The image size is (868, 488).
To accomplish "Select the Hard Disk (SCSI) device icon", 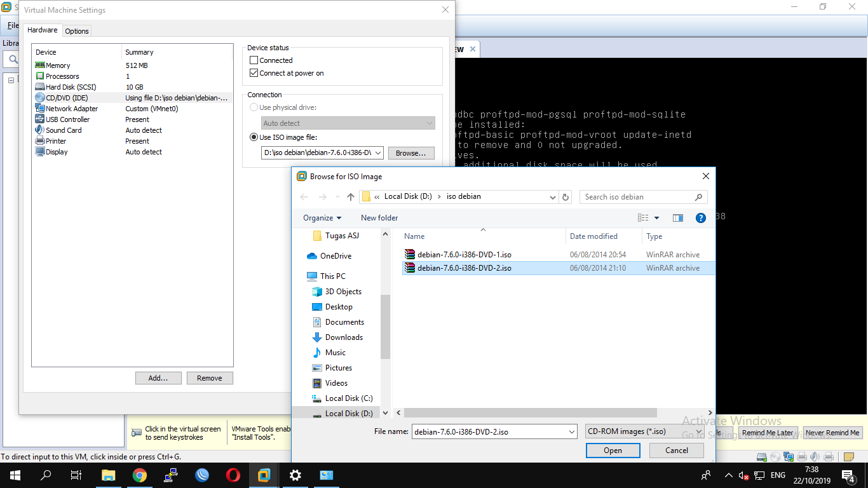I will coord(40,87).
